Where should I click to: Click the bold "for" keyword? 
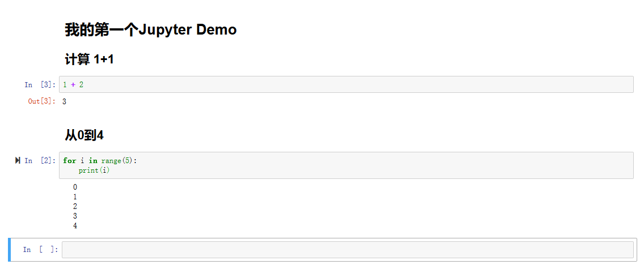coord(69,161)
